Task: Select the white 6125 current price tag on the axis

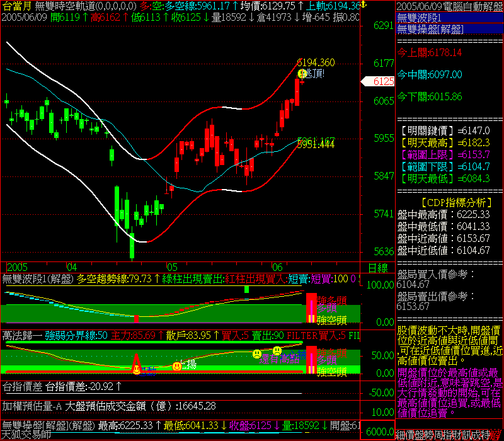Action: coord(378,81)
